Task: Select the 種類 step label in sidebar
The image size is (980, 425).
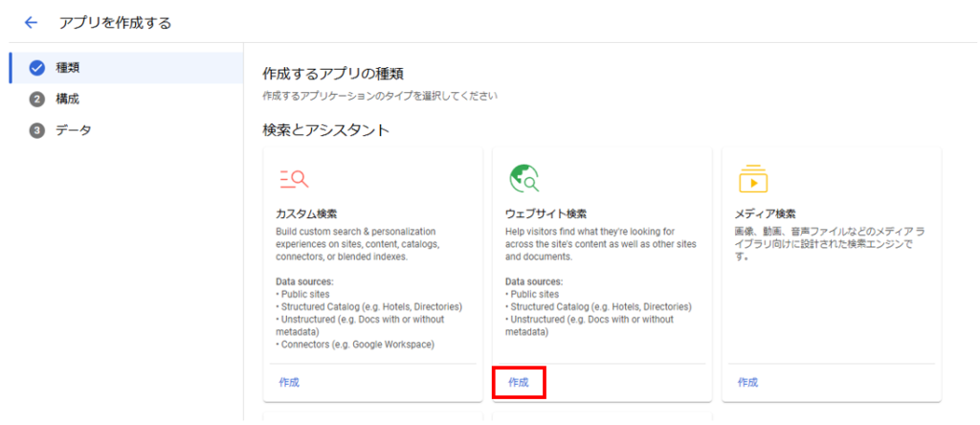Action: pos(68,68)
